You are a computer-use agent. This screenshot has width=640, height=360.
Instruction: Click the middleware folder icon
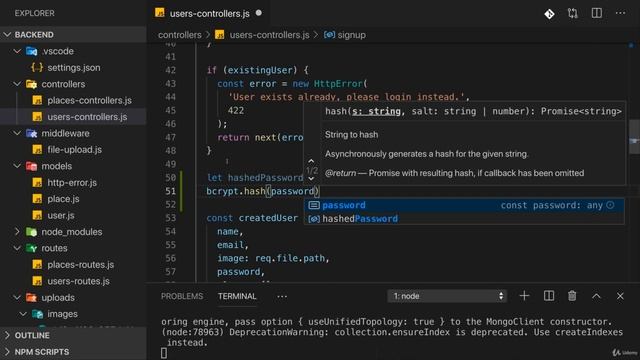tap(31, 133)
